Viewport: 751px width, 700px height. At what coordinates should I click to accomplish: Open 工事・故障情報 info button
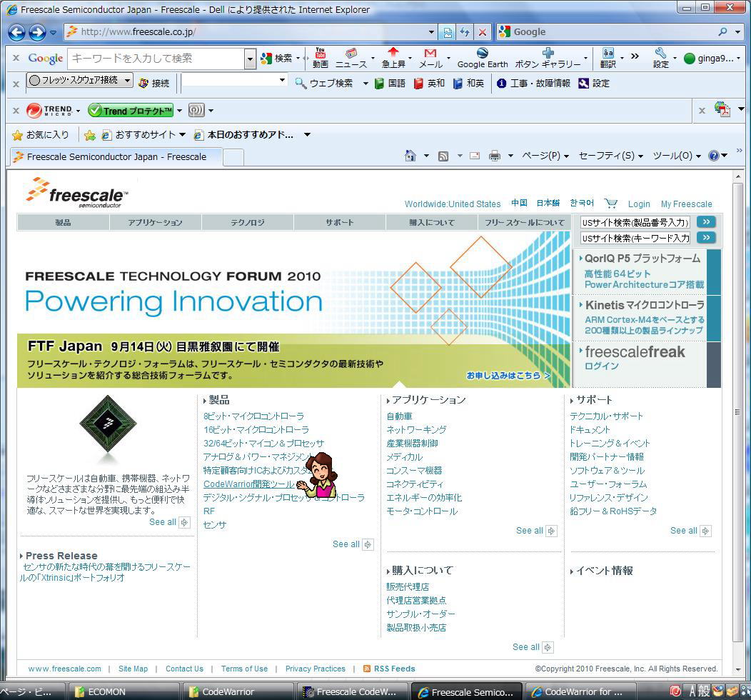533,84
